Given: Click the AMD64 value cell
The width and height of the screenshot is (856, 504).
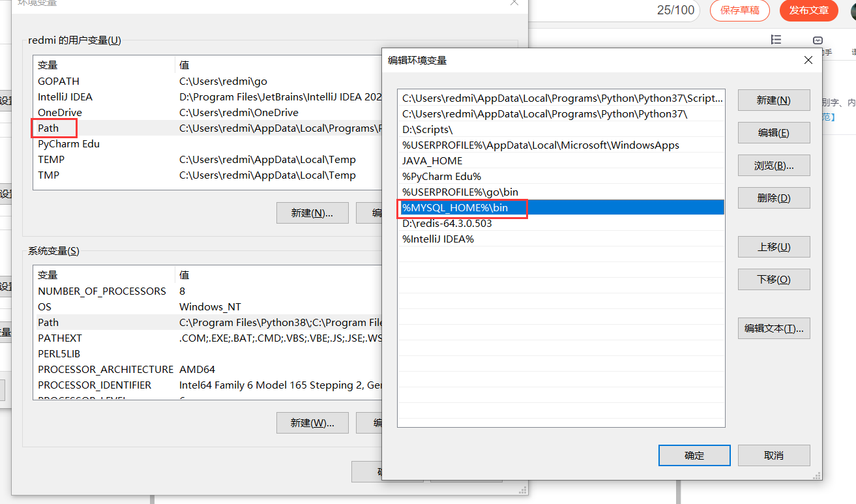Looking at the screenshot, I should 197,370.
